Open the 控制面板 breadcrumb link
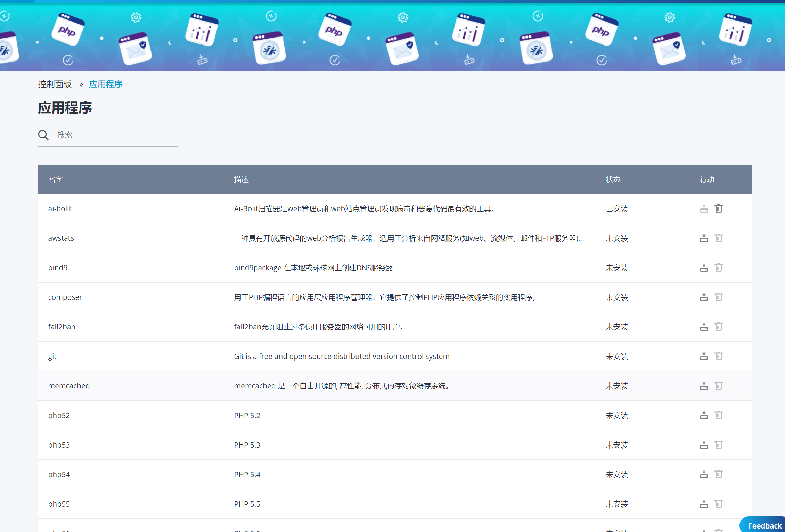785x532 pixels. click(x=55, y=84)
